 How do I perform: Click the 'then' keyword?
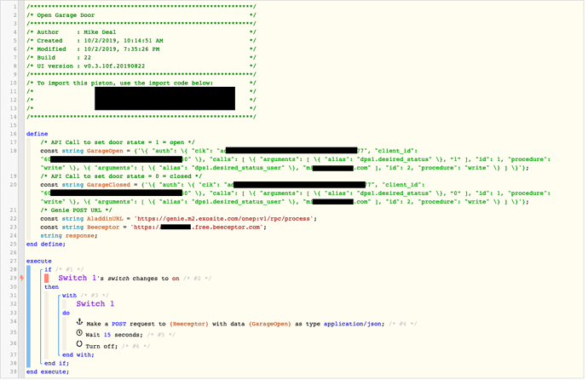tap(51, 287)
